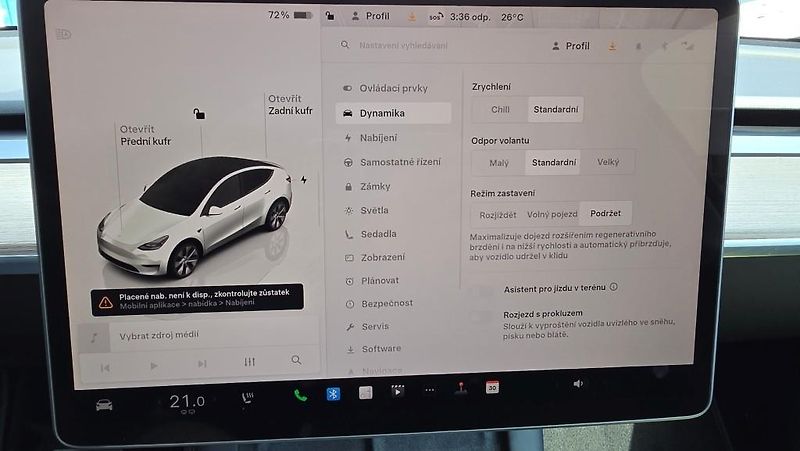Launch the Arcade joystick app
This screenshot has height=451, width=800.
(461, 388)
